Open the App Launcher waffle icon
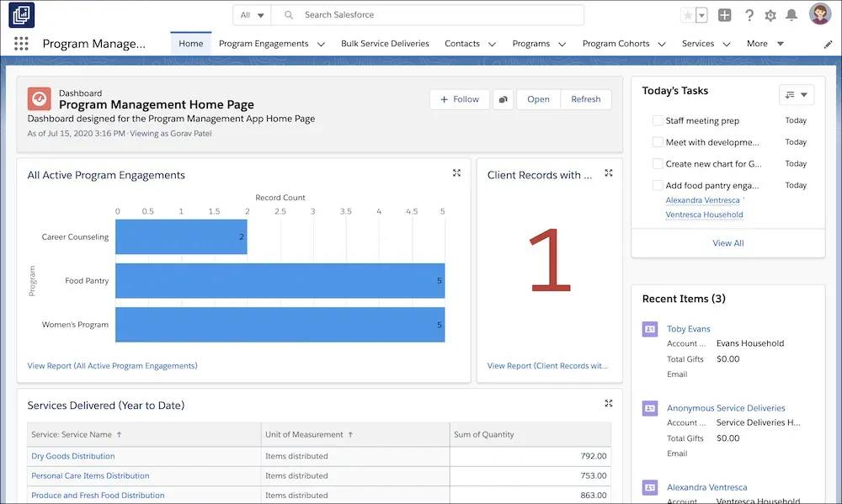This screenshot has height=504, width=842. pos(20,43)
